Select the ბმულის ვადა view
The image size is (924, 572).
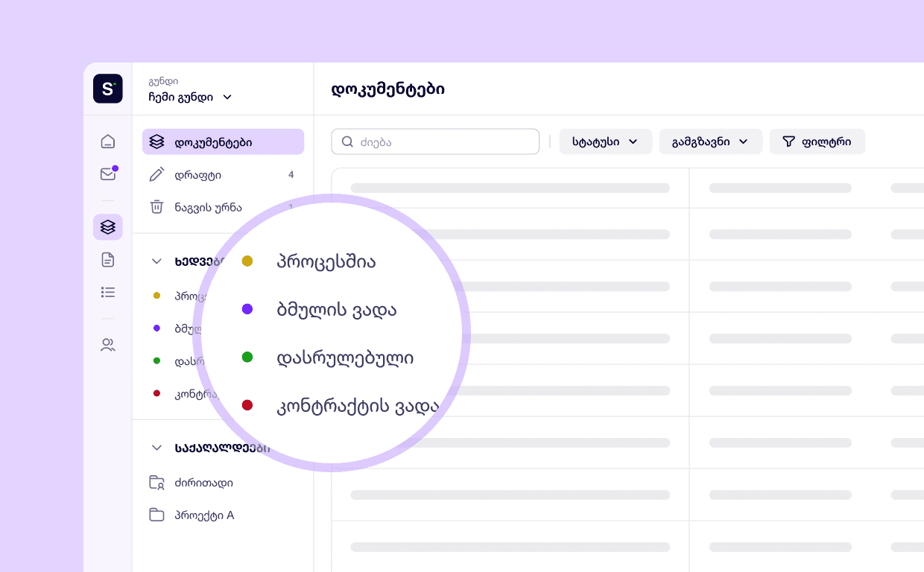pyautogui.click(x=337, y=309)
